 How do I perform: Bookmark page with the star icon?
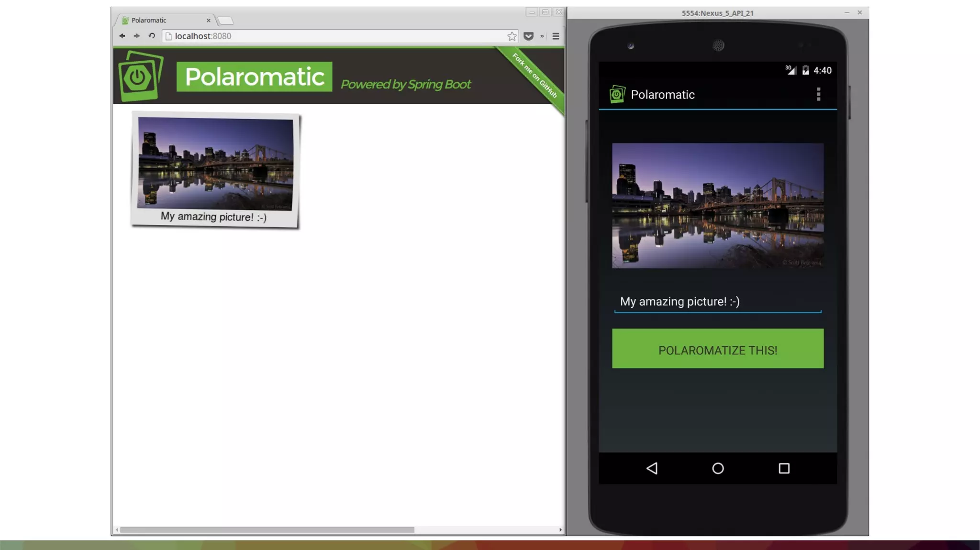pos(512,36)
